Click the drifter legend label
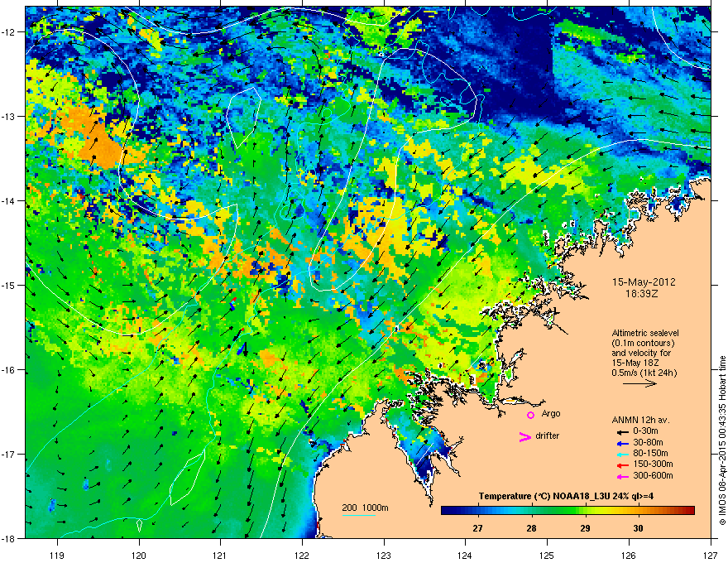The height and width of the screenshot is (563, 728). pyautogui.click(x=548, y=435)
